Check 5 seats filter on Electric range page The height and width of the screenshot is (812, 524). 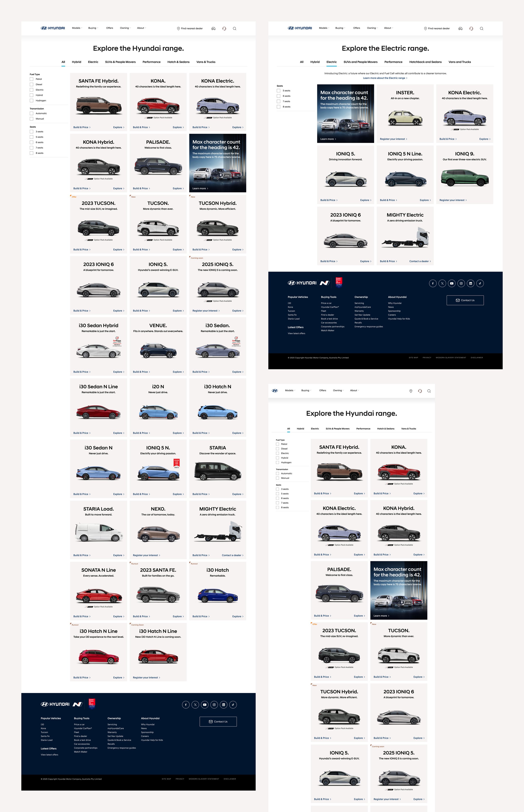pyautogui.click(x=279, y=91)
